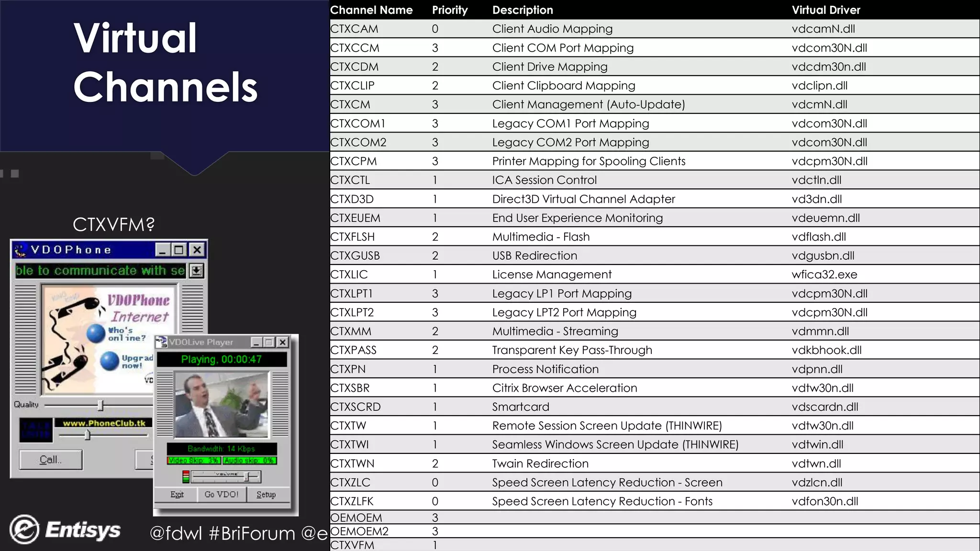Click Legacy COM2 Port Mapping description
Screen dimensions: 980x551
pyautogui.click(x=571, y=143)
